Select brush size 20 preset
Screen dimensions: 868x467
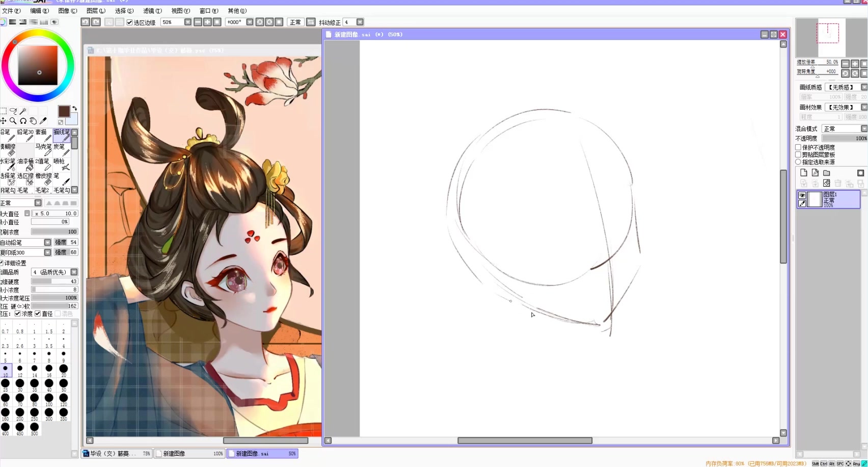click(64, 370)
